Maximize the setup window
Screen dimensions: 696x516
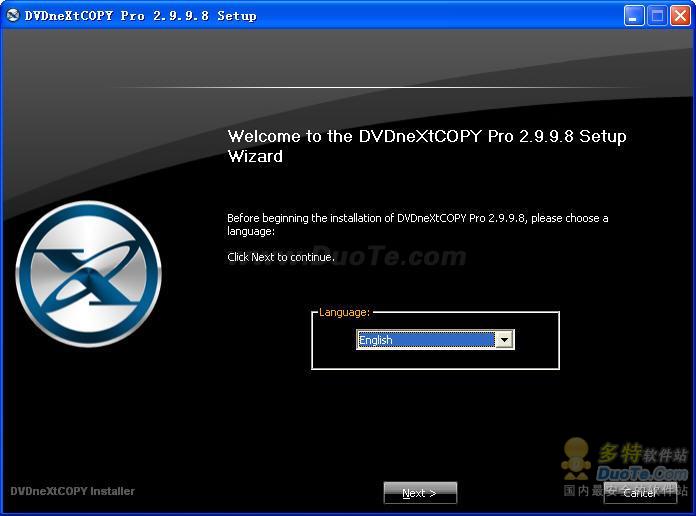click(x=657, y=16)
